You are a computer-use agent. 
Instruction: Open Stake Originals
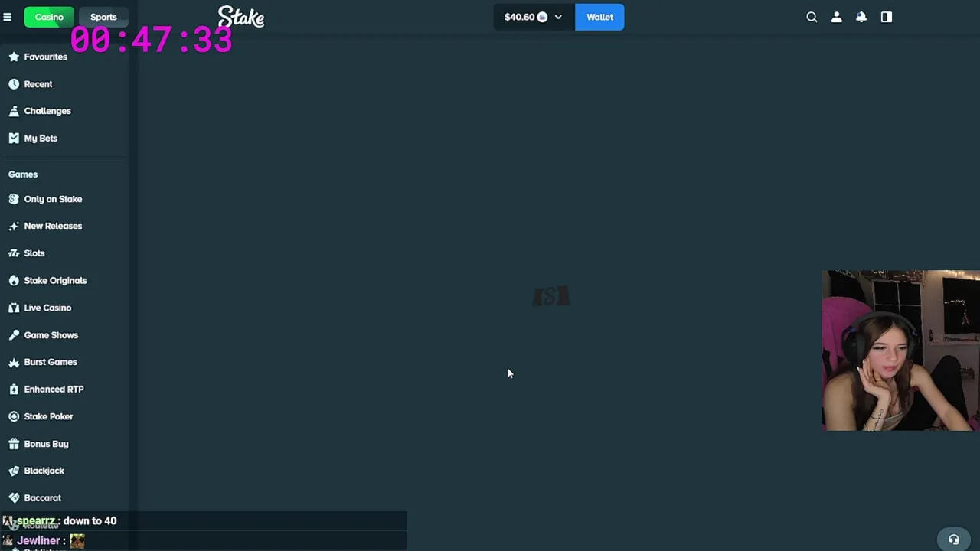(55, 281)
